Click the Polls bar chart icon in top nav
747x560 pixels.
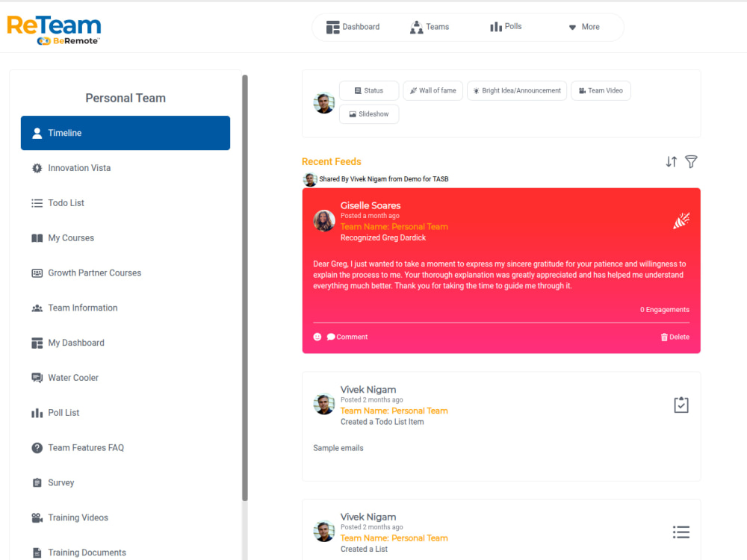496,27
